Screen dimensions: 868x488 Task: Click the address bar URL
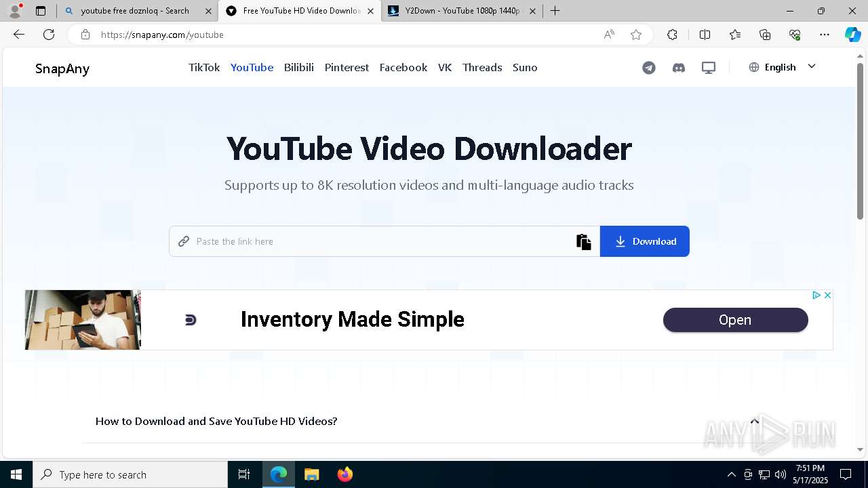coord(163,35)
